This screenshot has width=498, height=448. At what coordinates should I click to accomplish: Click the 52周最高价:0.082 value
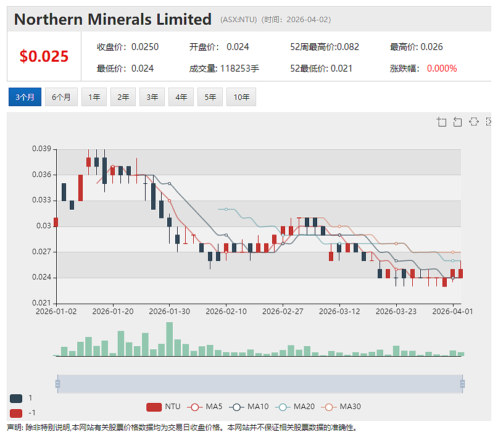325,47
